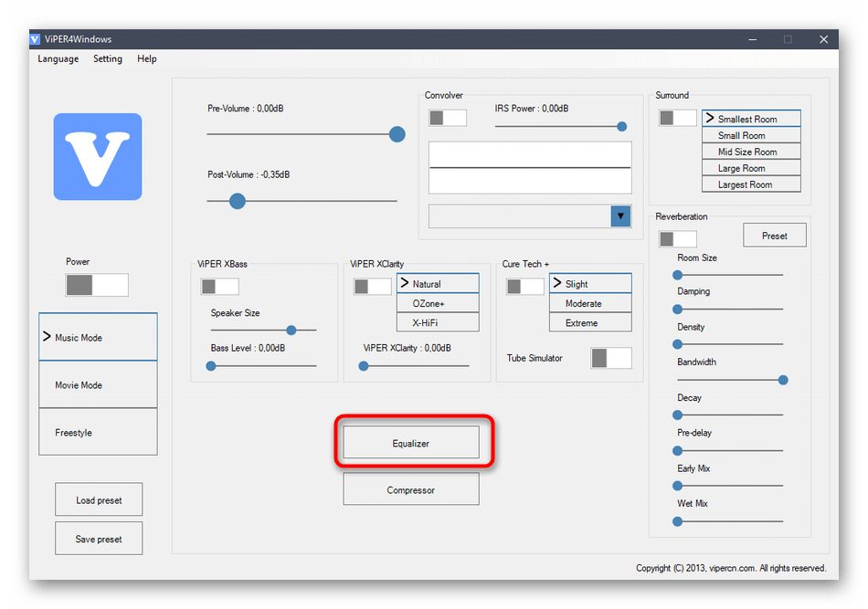Click the Post-Volume slider handle
This screenshot has height=609, width=868.
238,201
